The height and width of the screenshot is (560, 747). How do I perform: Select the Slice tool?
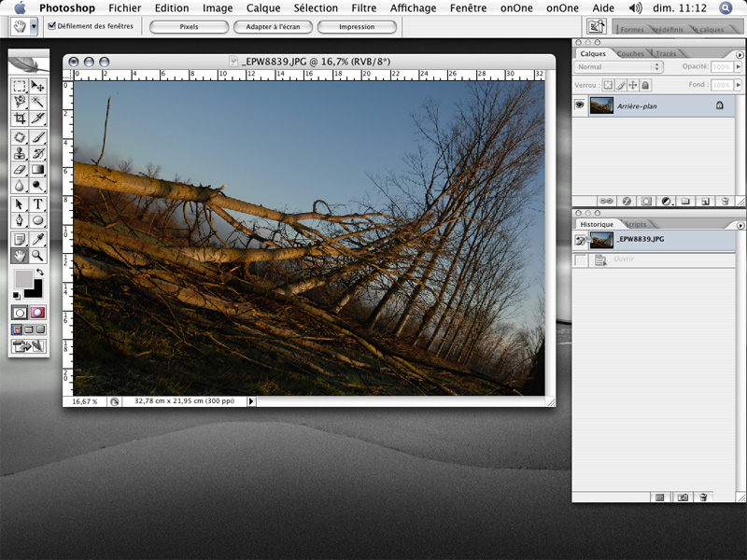[37, 118]
